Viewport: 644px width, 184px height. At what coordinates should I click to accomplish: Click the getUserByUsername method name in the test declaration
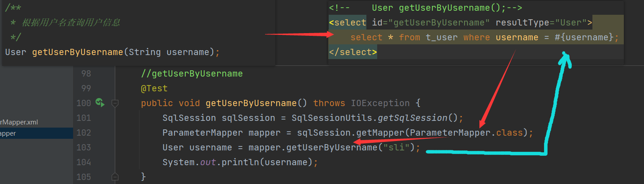click(x=251, y=103)
